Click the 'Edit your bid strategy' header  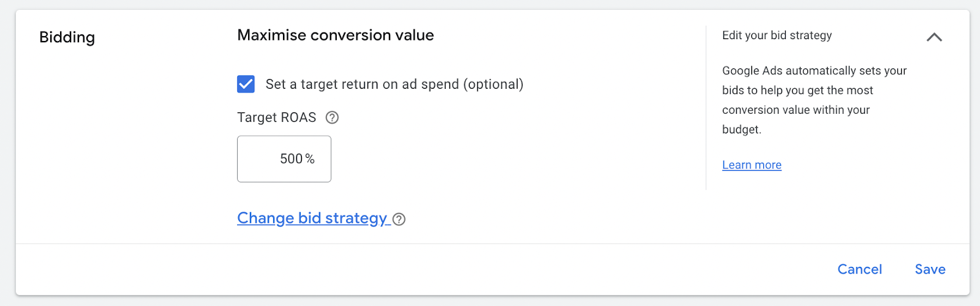tap(777, 35)
